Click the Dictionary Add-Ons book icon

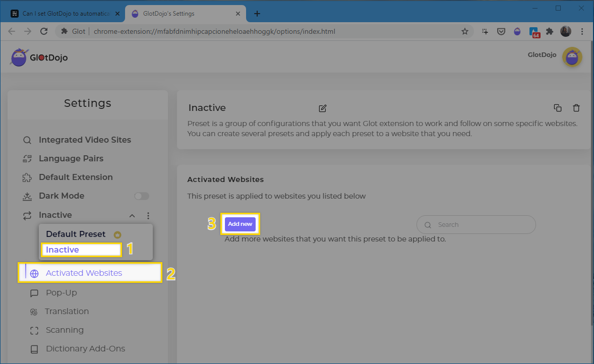[34, 349]
